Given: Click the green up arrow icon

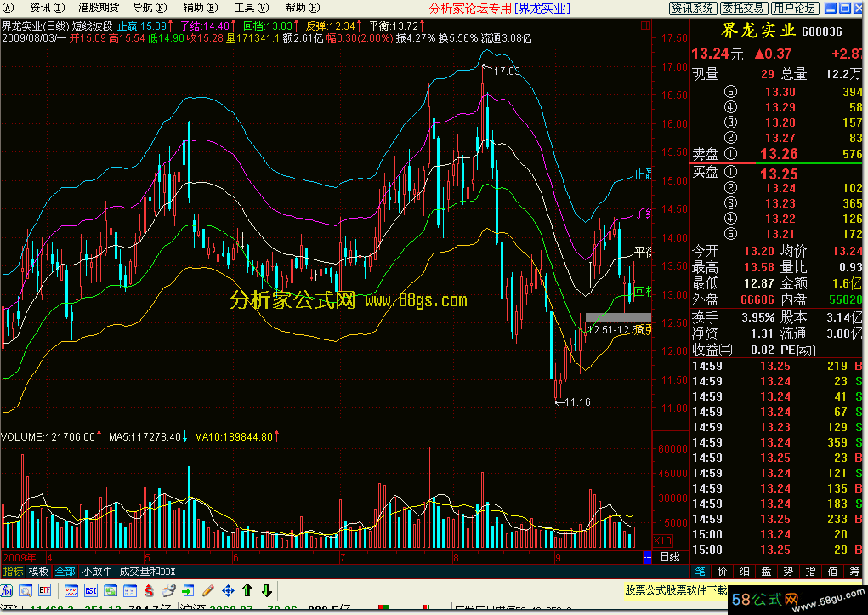Looking at the screenshot, I should click(247, 590).
